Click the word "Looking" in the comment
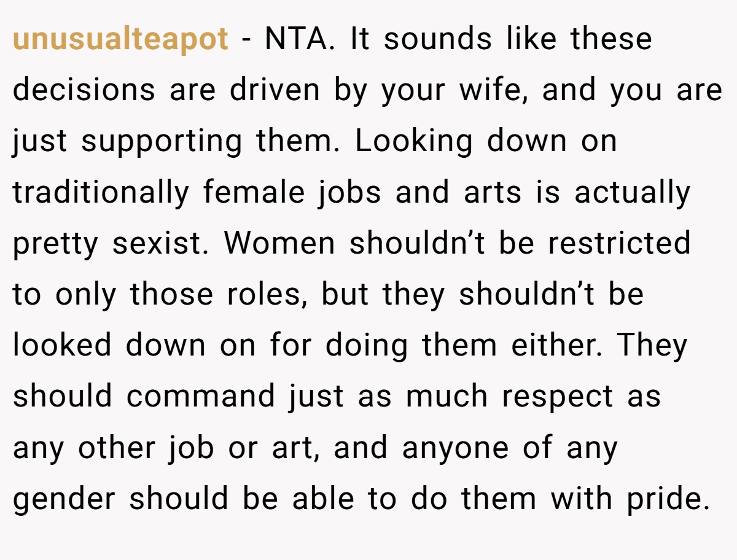This screenshot has height=560, width=737. (414, 142)
